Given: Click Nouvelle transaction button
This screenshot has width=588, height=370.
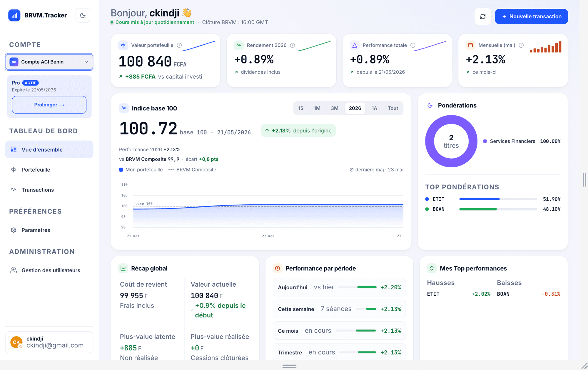Looking at the screenshot, I should [x=532, y=16].
